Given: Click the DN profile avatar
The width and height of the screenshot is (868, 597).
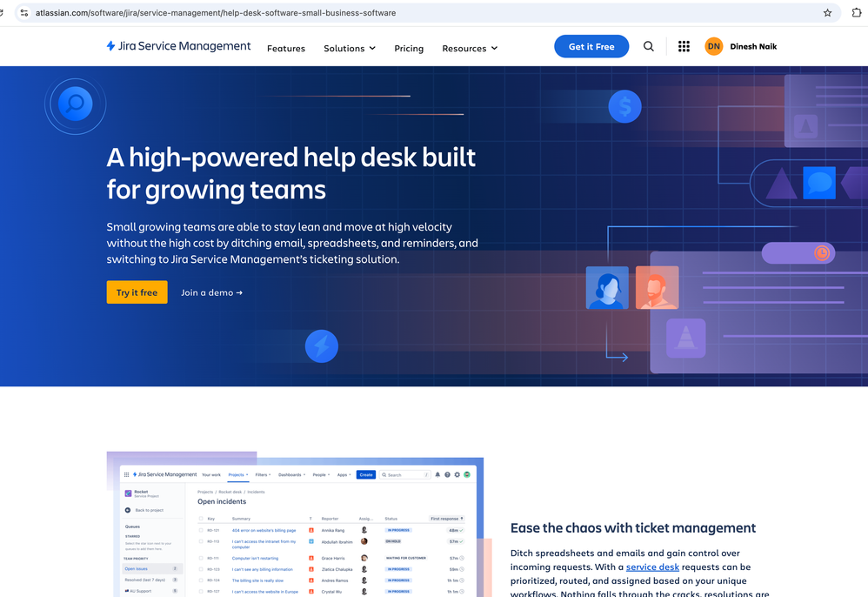Looking at the screenshot, I should [713, 46].
